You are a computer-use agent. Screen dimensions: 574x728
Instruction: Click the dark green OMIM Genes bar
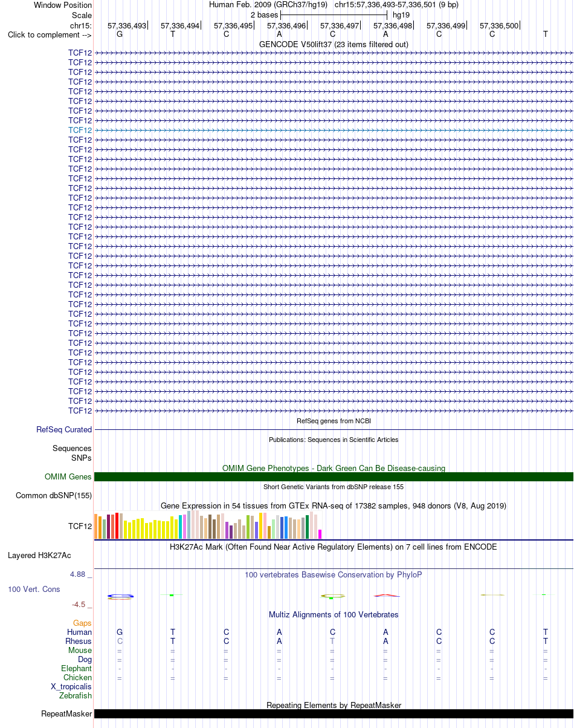pyautogui.click(x=334, y=477)
